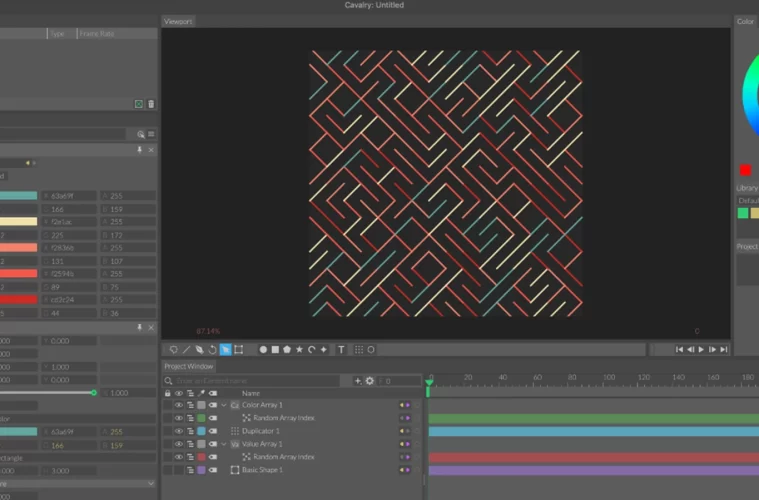
Task: Click the Project Window tab
Action: tap(190, 366)
